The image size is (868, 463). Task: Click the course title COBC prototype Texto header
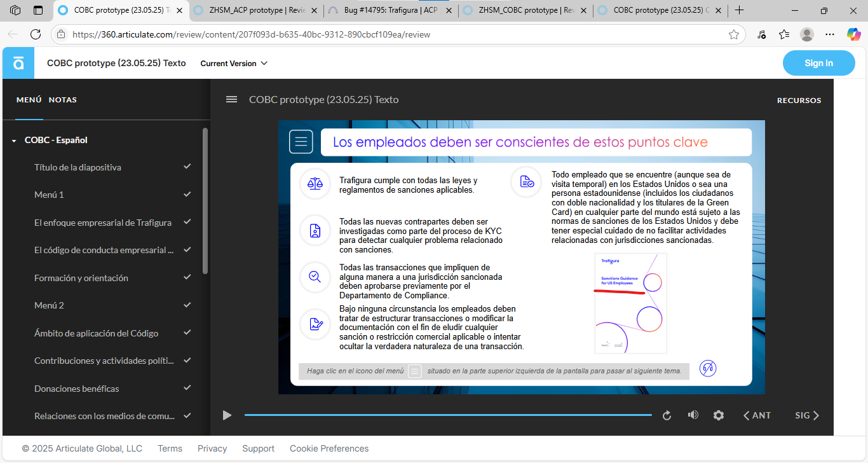coord(116,63)
